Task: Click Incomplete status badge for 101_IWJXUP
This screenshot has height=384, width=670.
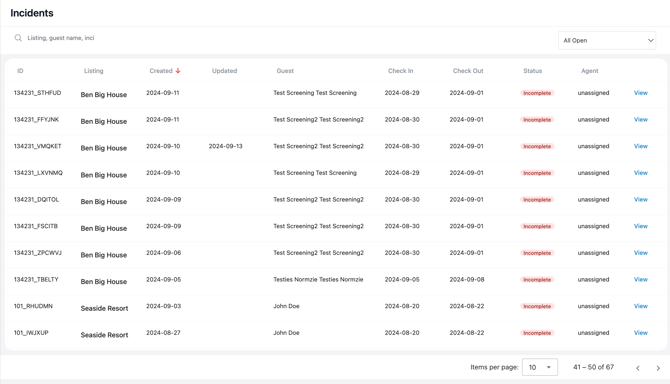Action: pyautogui.click(x=537, y=333)
